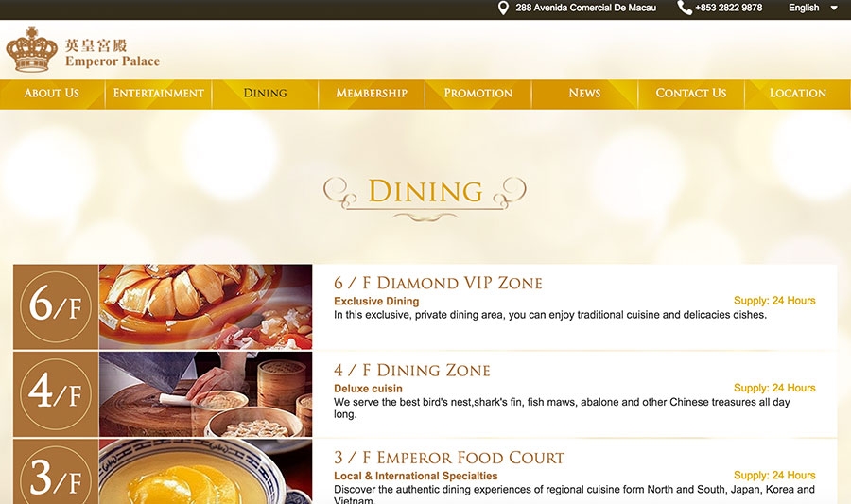Go to Contact Us page
This screenshot has width=851, height=504.
(x=691, y=94)
